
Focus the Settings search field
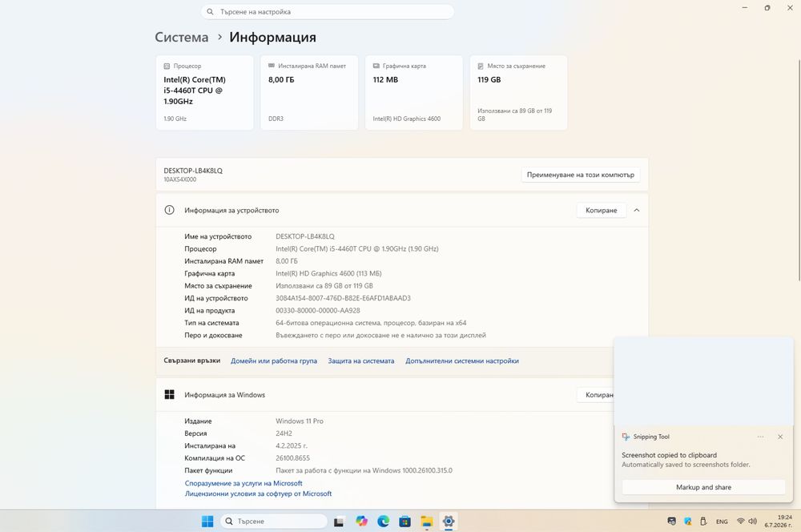[x=328, y=12]
